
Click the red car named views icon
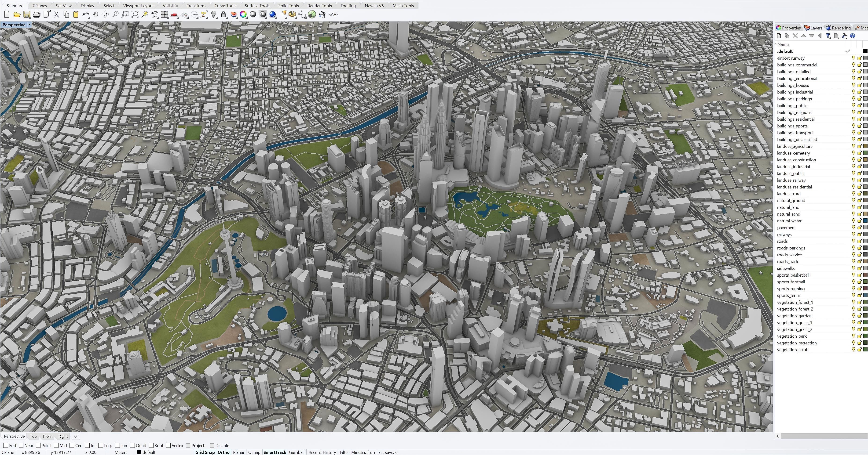pyautogui.click(x=174, y=14)
